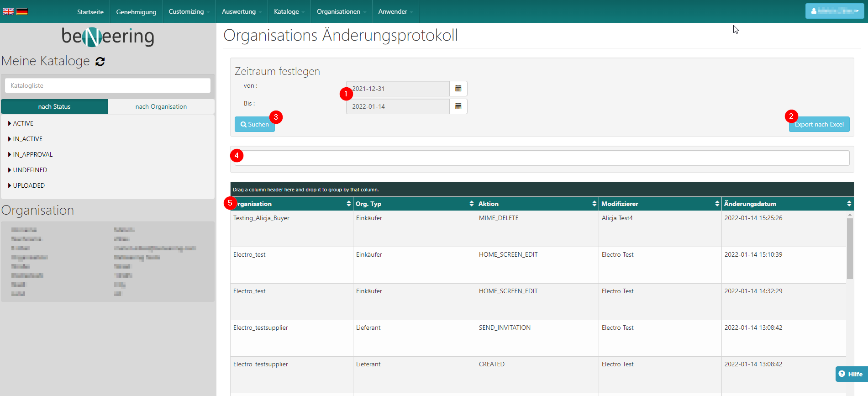
Task: Open the Kataloge menu in navbar
Action: point(289,11)
